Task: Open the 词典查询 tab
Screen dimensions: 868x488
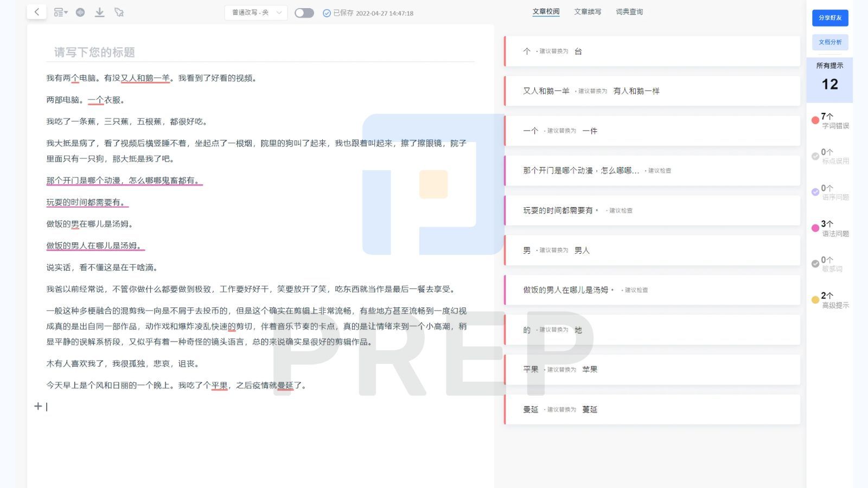Action: [x=629, y=12]
